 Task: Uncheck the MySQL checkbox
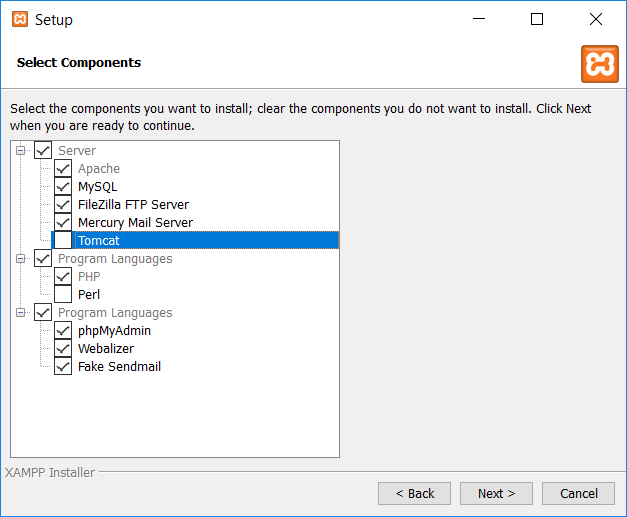point(63,186)
